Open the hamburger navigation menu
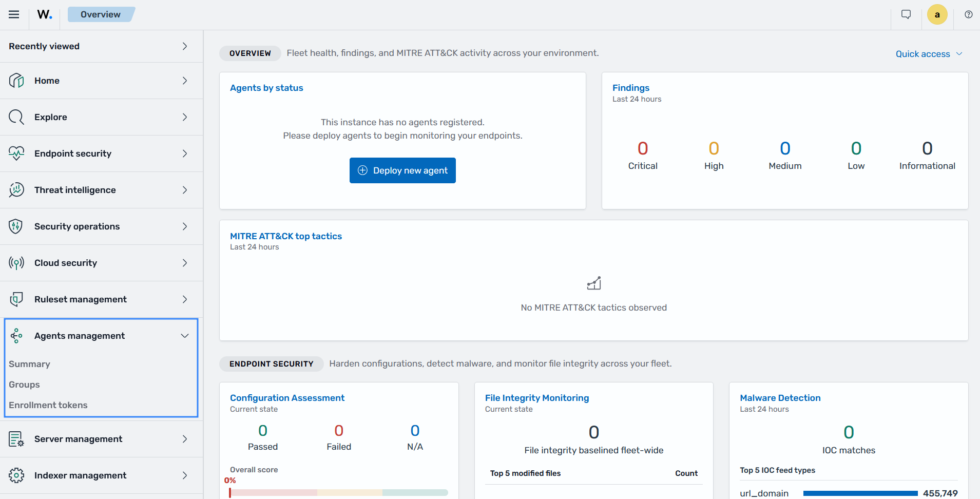Image resolution: width=980 pixels, height=499 pixels. tap(14, 14)
